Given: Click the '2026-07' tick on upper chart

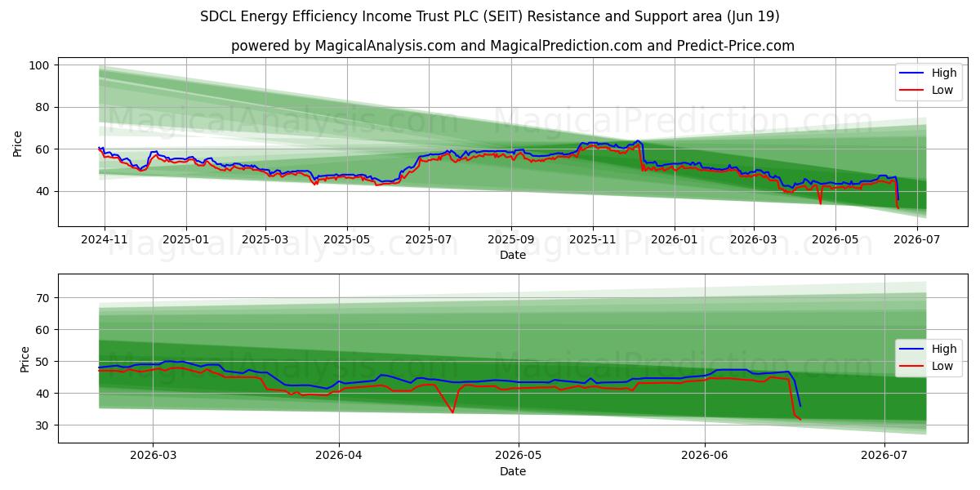Looking at the screenshot, I should pos(917,240).
